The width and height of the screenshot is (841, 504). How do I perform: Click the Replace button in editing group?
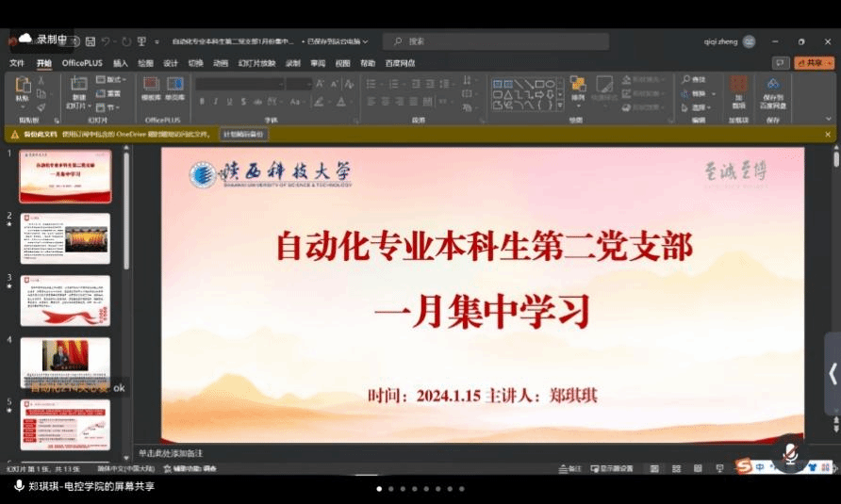pos(699,94)
